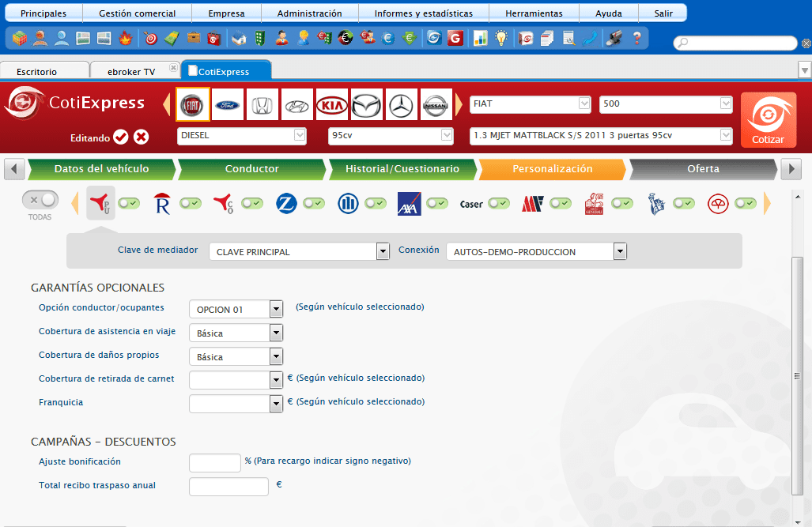
Task: Go to the Oferta step
Action: [703, 169]
